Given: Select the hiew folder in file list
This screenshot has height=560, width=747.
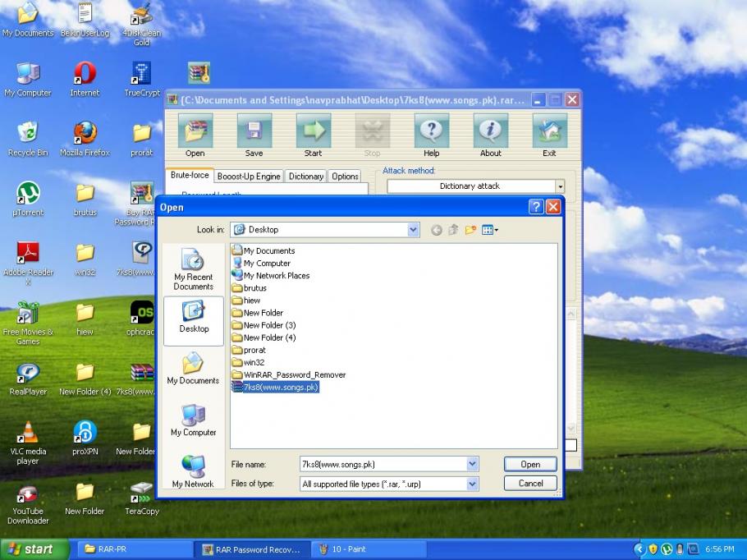Looking at the screenshot, I should (x=245, y=301).
